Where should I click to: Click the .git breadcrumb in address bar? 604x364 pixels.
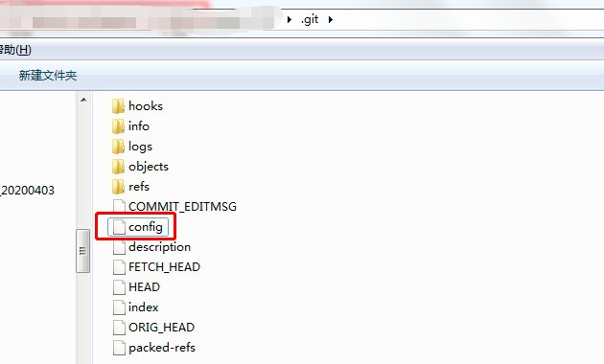(x=310, y=19)
